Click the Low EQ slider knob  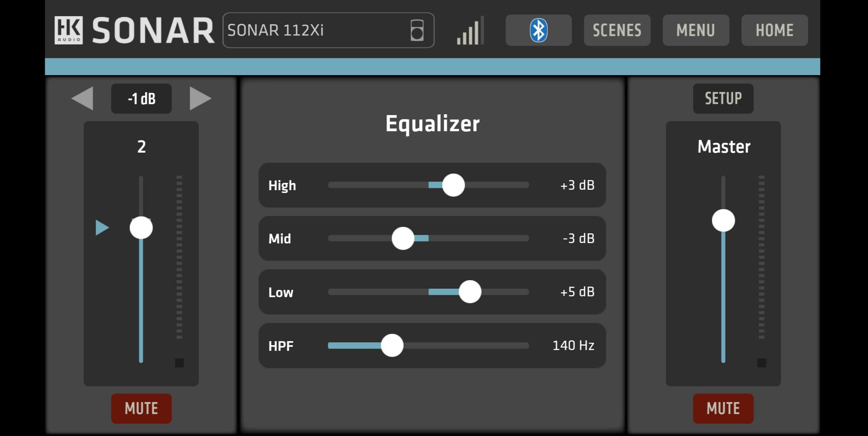point(470,292)
